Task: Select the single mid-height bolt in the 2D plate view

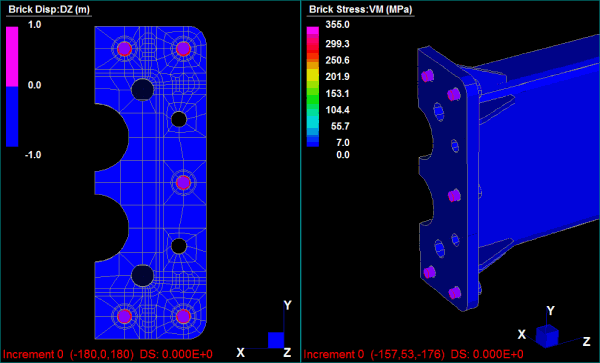Action: pyautogui.click(x=183, y=182)
